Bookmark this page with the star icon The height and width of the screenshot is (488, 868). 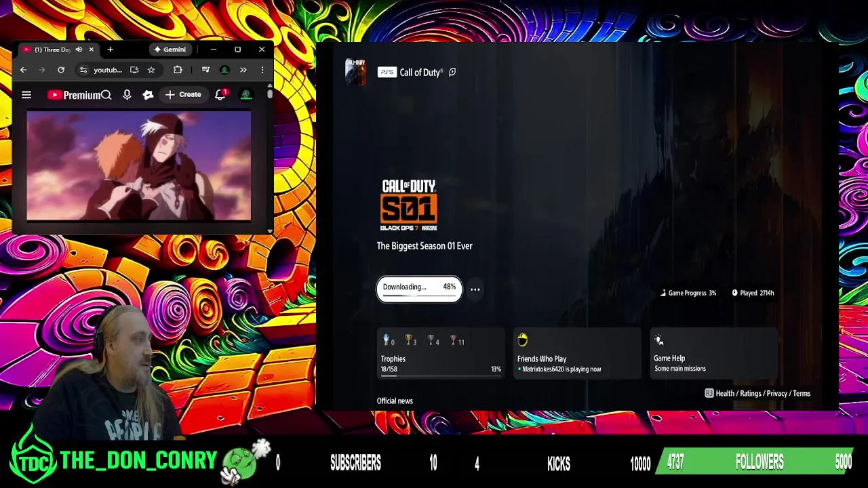151,70
